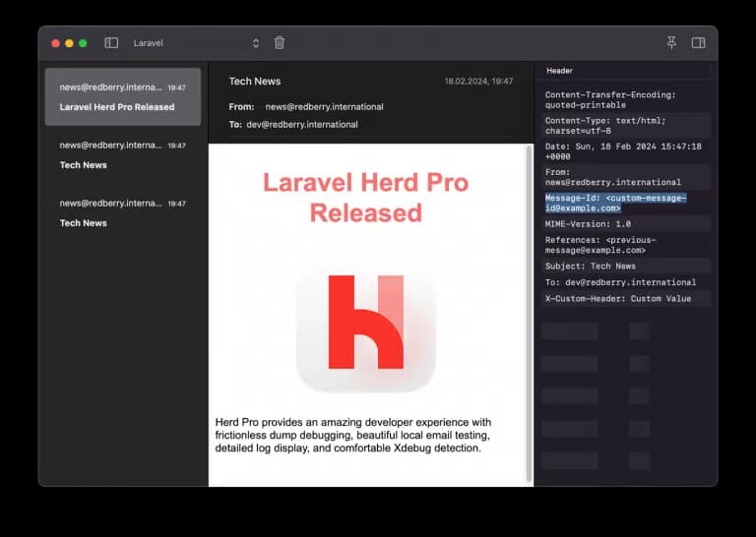Click the email body scrollbar
The width and height of the screenshot is (756, 537).
[x=530, y=314]
